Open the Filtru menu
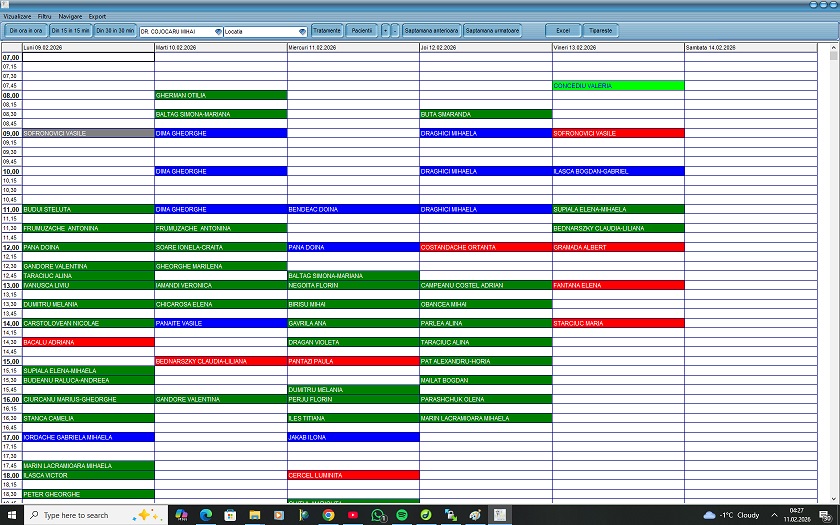This screenshot has width=840, height=525. (44, 17)
